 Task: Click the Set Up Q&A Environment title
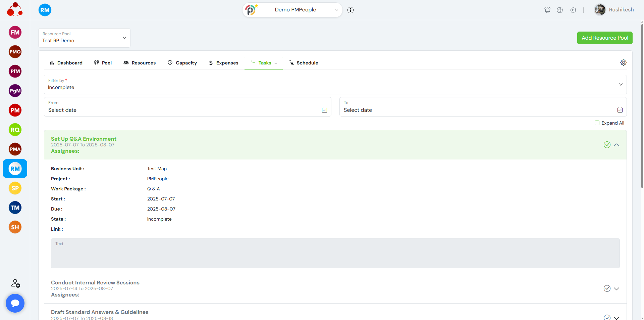tap(84, 139)
